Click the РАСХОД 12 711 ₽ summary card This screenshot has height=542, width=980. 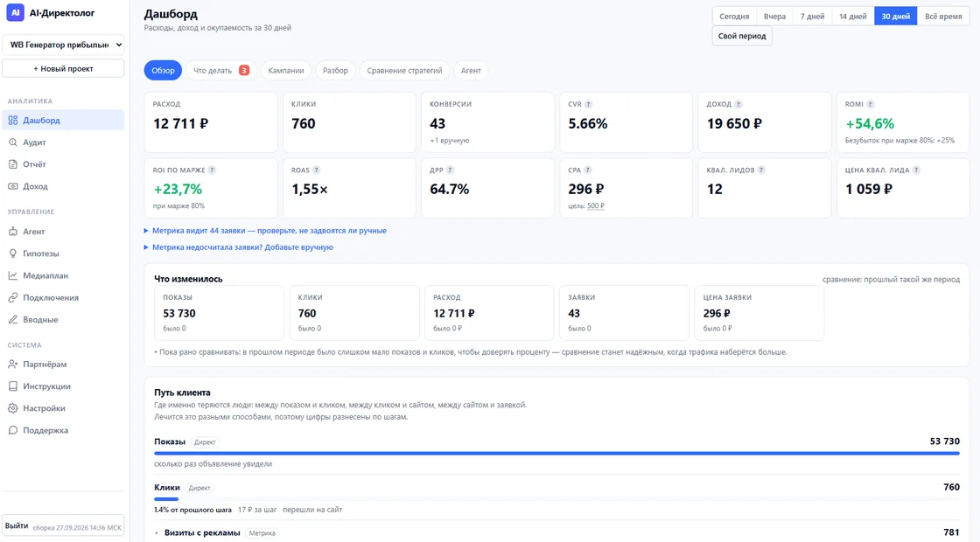point(211,122)
